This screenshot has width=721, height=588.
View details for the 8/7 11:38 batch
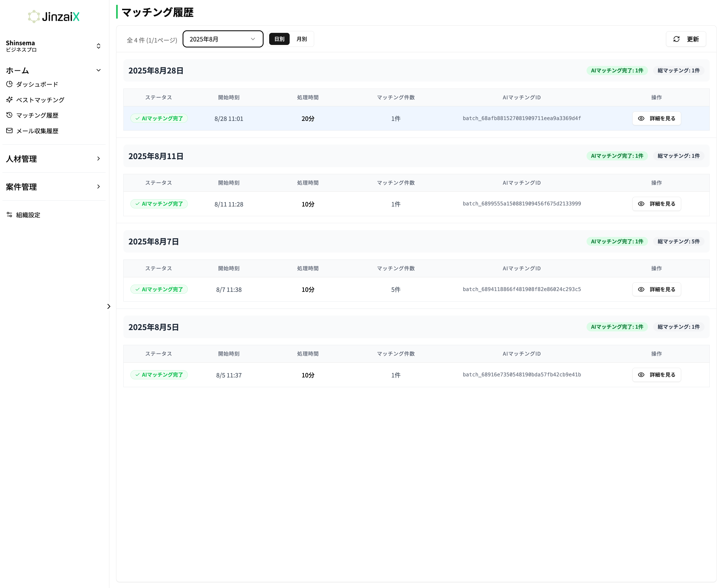click(656, 290)
